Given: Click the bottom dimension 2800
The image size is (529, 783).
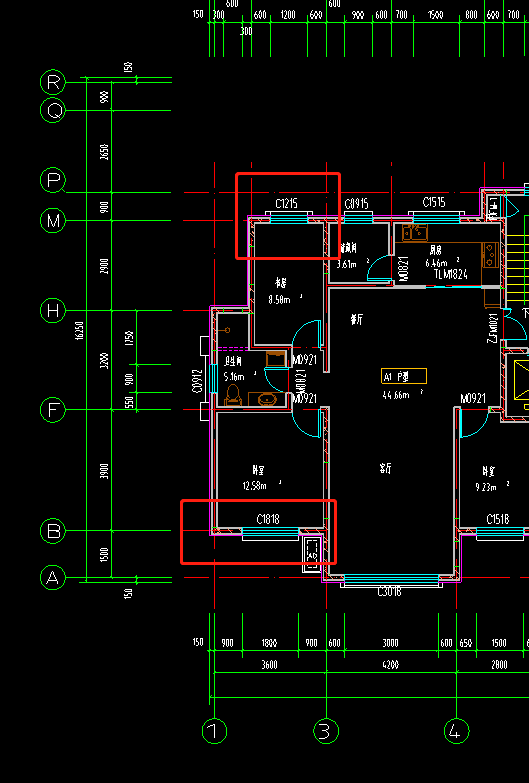Looking at the screenshot, I should pos(499,665).
